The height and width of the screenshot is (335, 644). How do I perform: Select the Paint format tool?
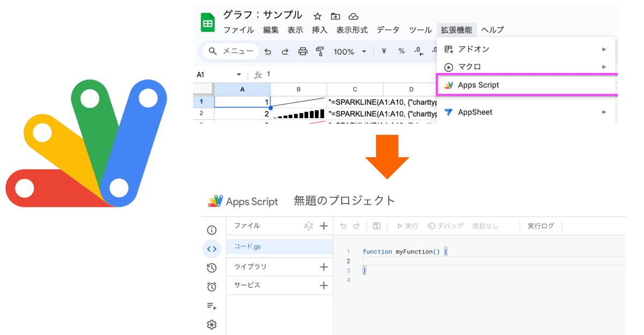pos(321,51)
